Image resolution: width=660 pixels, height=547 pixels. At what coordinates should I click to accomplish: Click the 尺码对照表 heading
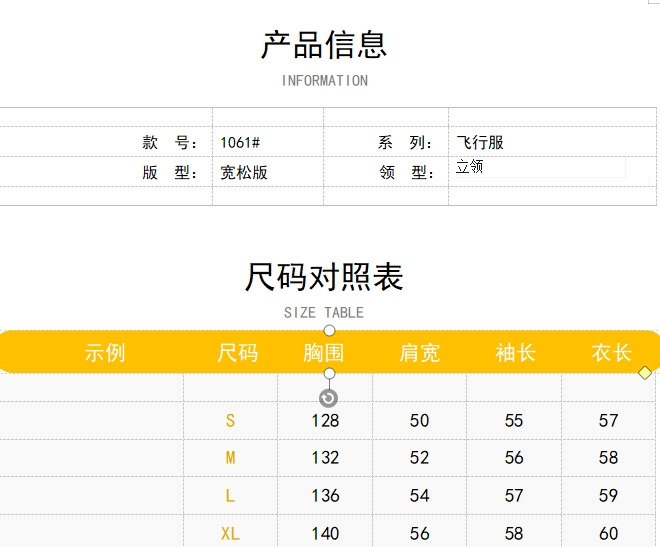click(324, 277)
